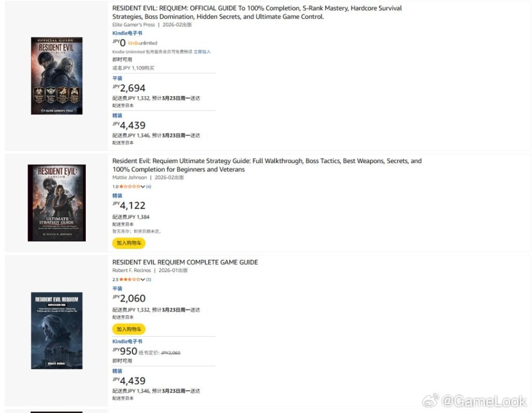Open the Ultimate Strategy Guide cover image
Image resolution: width=532 pixels, height=413 pixels.
[x=57, y=203]
